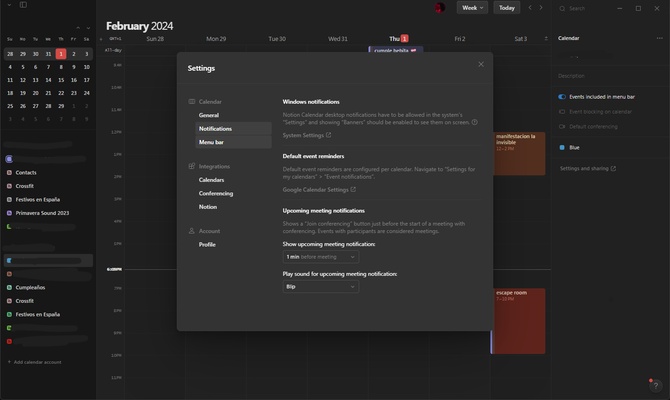Click the plus next to GMT+1
This screenshot has width=670, height=400.
pos(101,39)
